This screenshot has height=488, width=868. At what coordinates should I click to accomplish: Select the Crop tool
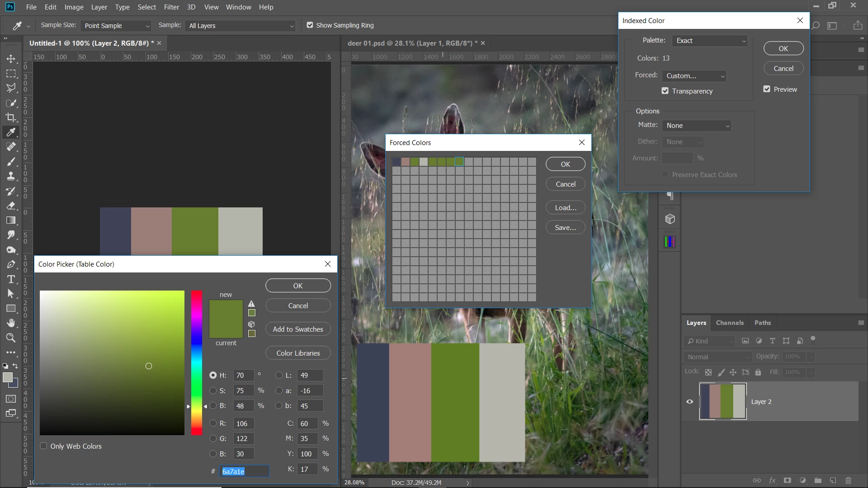[x=11, y=117]
